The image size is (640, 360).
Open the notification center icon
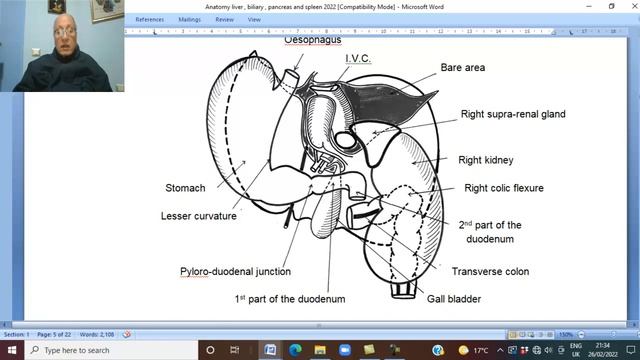[631, 350]
